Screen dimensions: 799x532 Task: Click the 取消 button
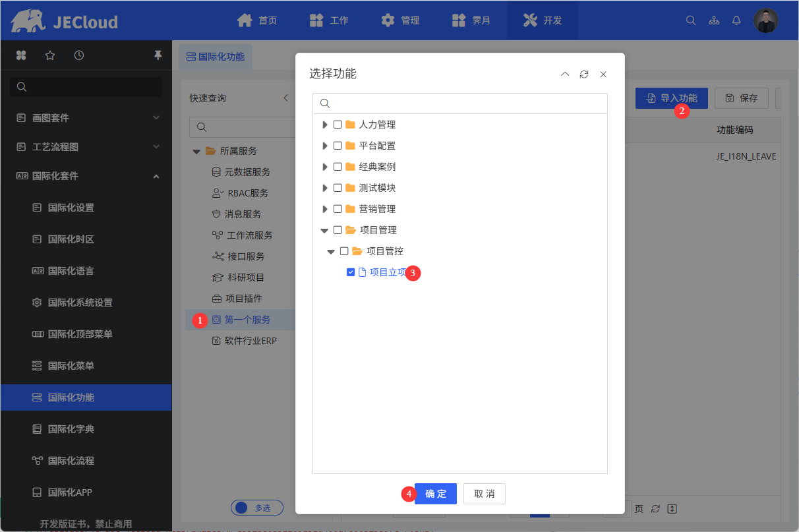click(x=484, y=494)
